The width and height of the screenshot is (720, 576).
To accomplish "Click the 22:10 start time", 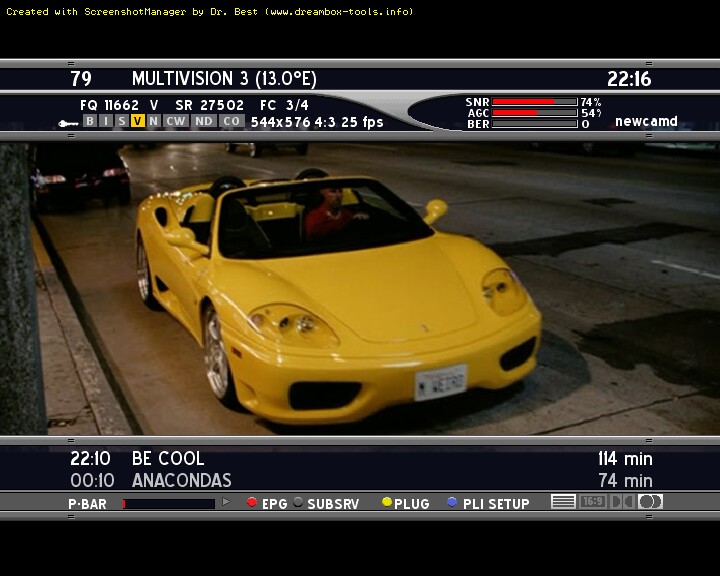I will pos(90,458).
